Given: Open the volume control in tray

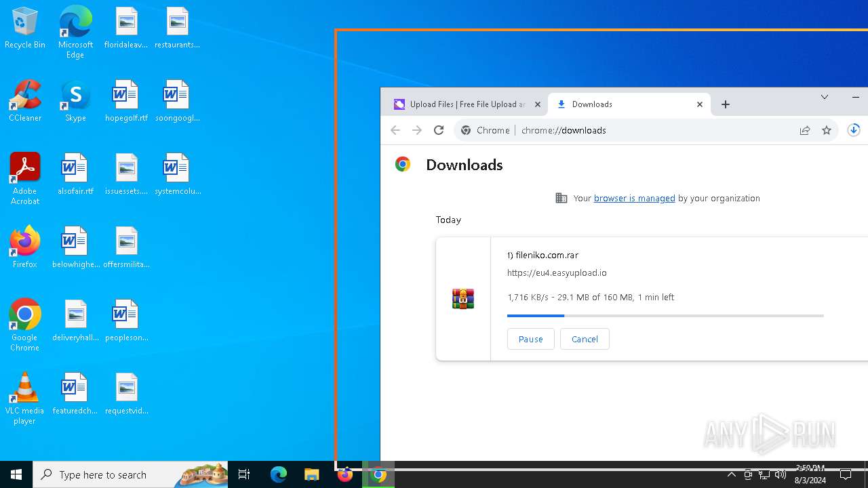Looking at the screenshot, I should [781, 474].
